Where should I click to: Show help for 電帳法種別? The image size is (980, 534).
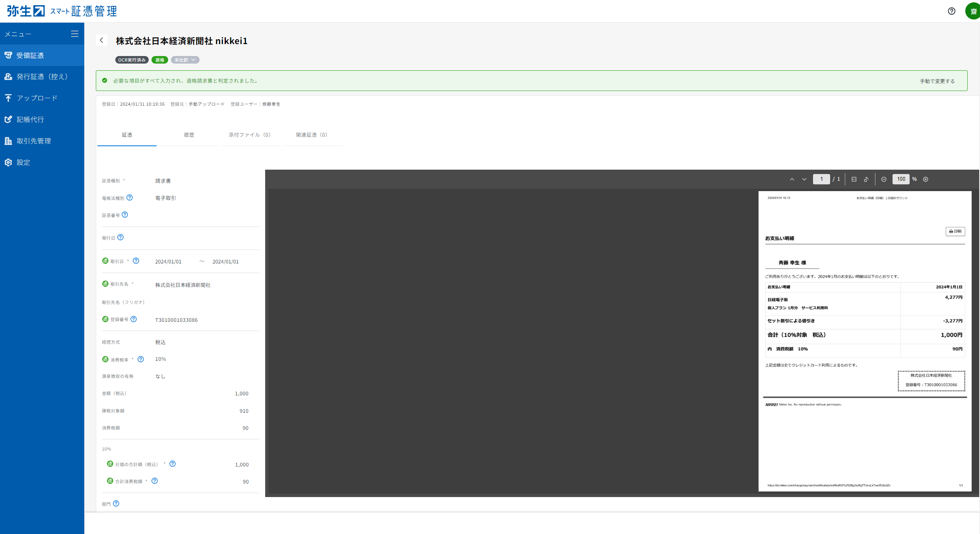click(x=130, y=197)
